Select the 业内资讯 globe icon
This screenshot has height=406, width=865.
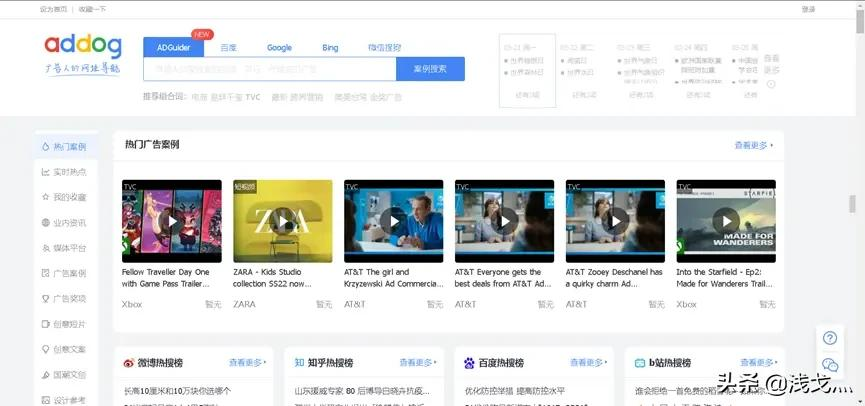point(45,223)
